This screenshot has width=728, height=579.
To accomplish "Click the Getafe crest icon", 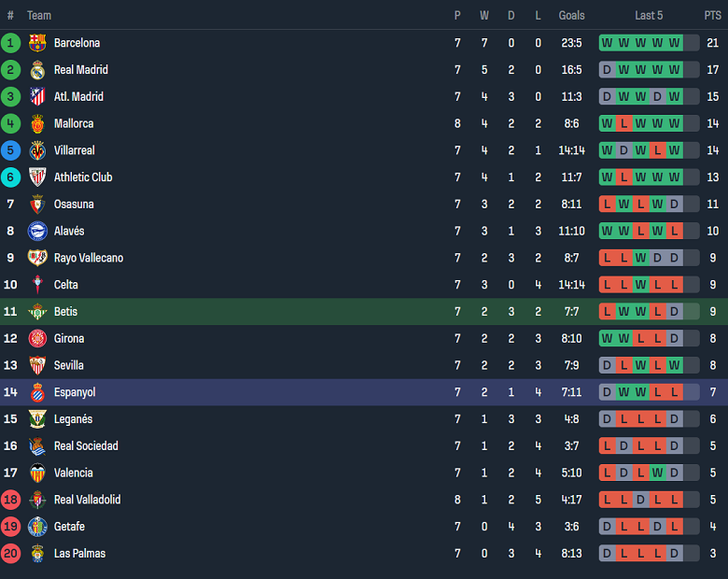I will click(37, 527).
